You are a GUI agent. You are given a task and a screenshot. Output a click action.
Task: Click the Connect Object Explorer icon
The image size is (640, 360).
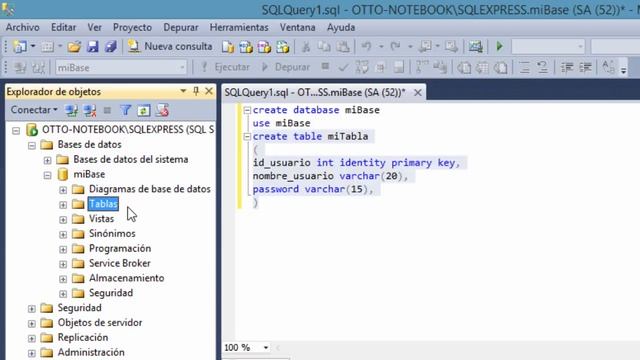72,110
